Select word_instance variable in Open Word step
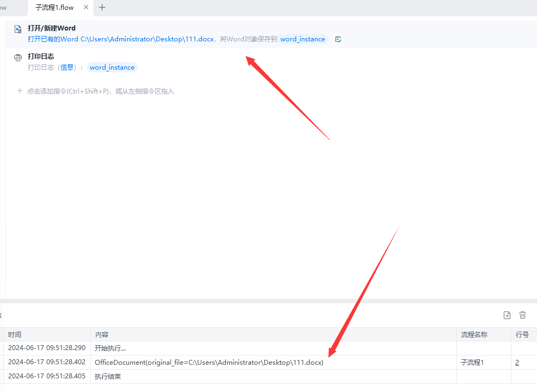This screenshot has height=392, width=537. [302, 39]
